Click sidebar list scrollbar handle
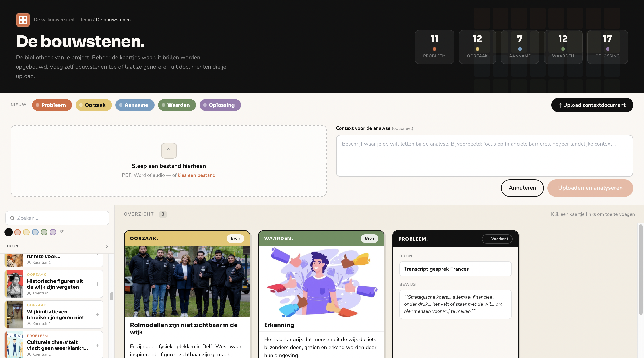 point(111,296)
